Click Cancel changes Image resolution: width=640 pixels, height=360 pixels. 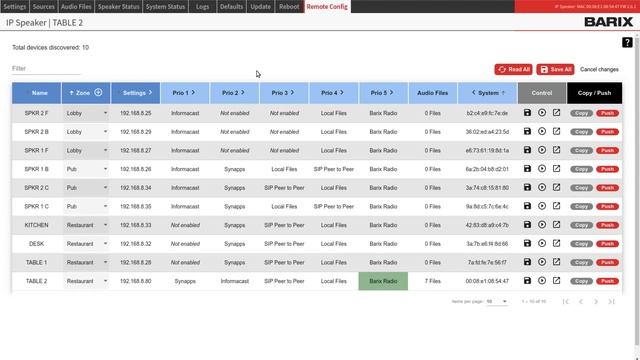[x=599, y=69]
